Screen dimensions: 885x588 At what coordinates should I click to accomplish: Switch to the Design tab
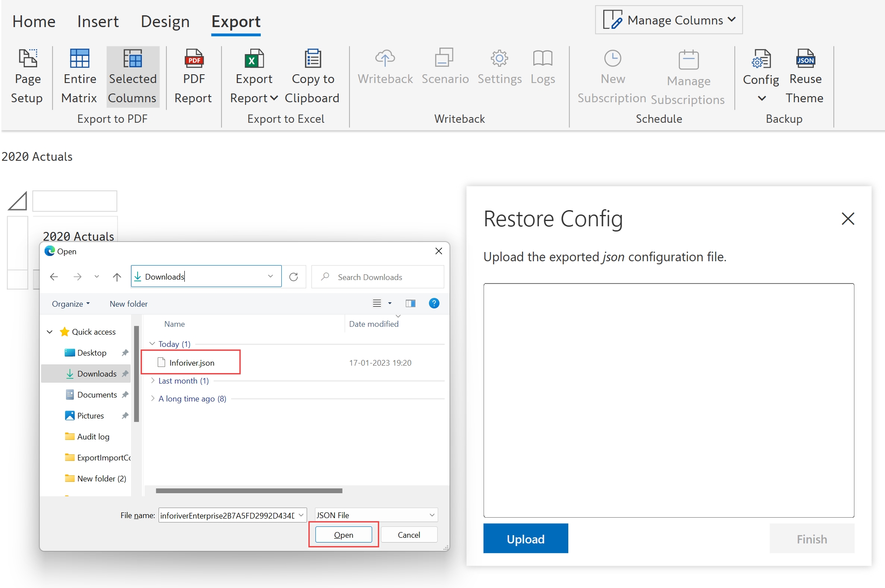(x=165, y=21)
